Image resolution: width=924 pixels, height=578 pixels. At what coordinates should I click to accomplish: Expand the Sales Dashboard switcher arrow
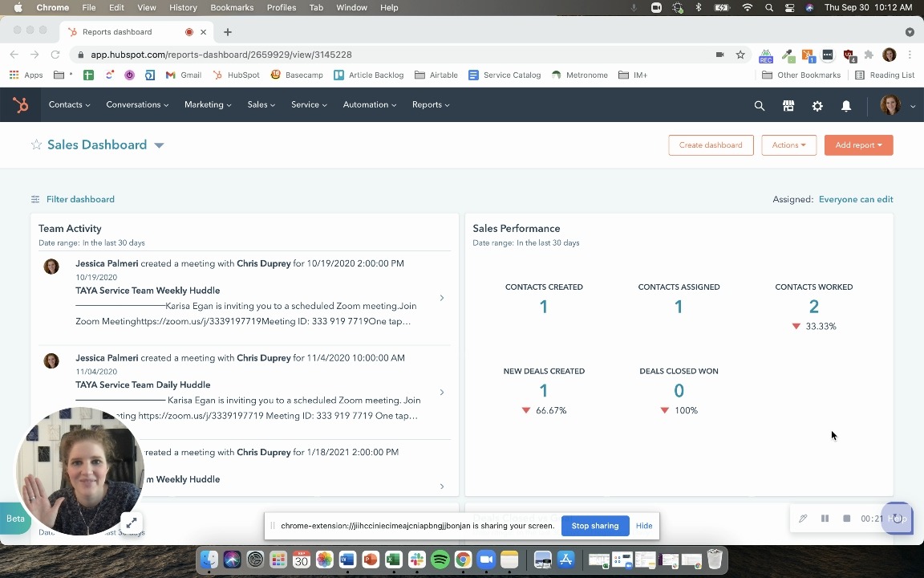tap(159, 145)
